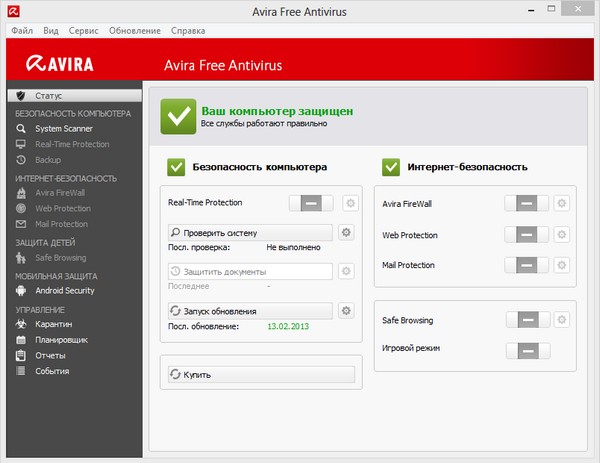The image size is (600, 463).
Task: Click gear icon next to Real-Time Protection
Action: (x=350, y=203)
